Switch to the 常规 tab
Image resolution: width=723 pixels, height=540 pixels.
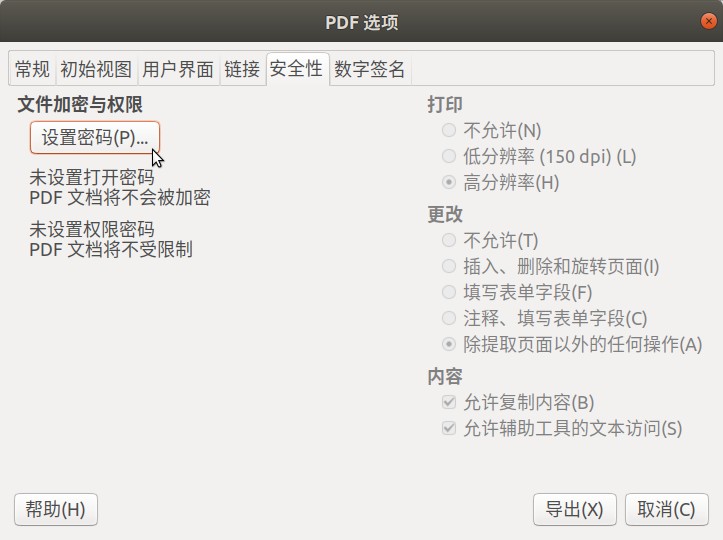32,70
